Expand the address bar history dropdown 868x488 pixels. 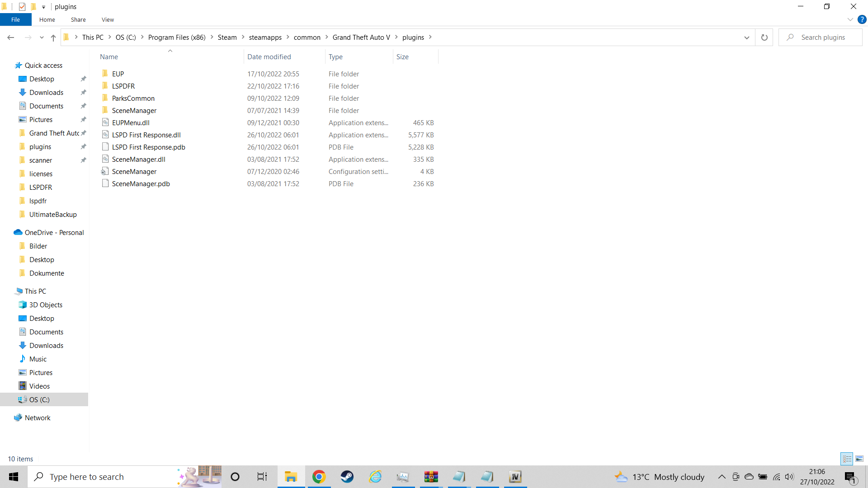pos(746,38)
